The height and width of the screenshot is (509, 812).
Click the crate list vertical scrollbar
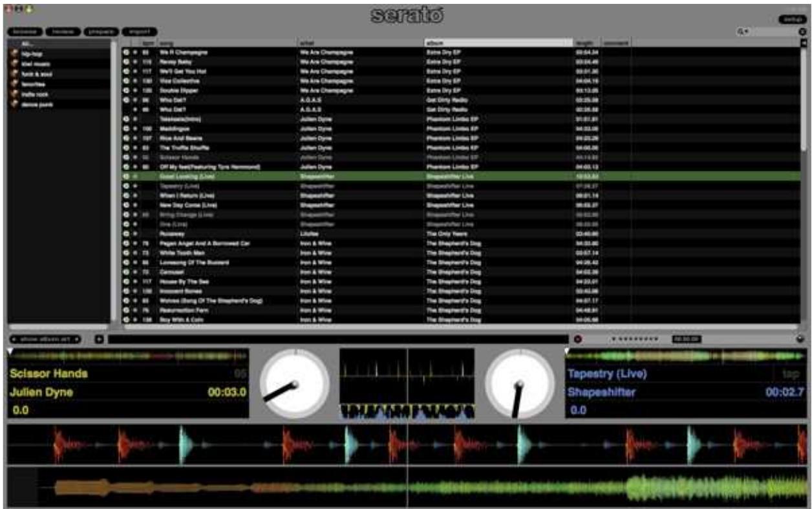coord(114,181)
